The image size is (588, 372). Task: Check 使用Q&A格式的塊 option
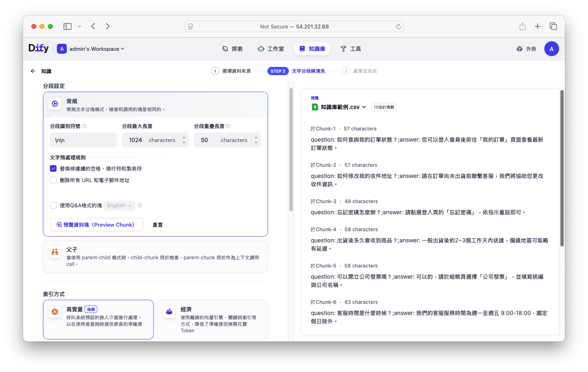[x=53, y=205]
